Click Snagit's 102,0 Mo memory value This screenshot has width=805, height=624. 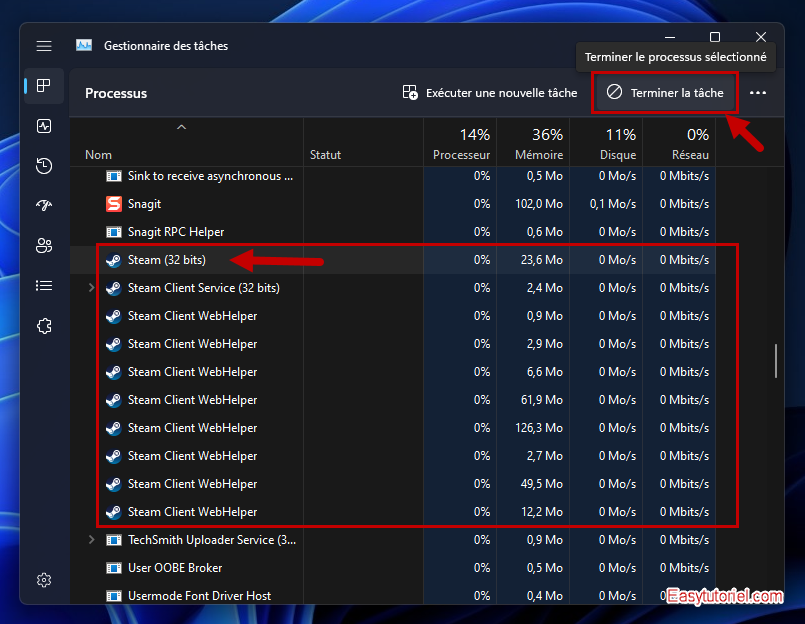(539, 204)
